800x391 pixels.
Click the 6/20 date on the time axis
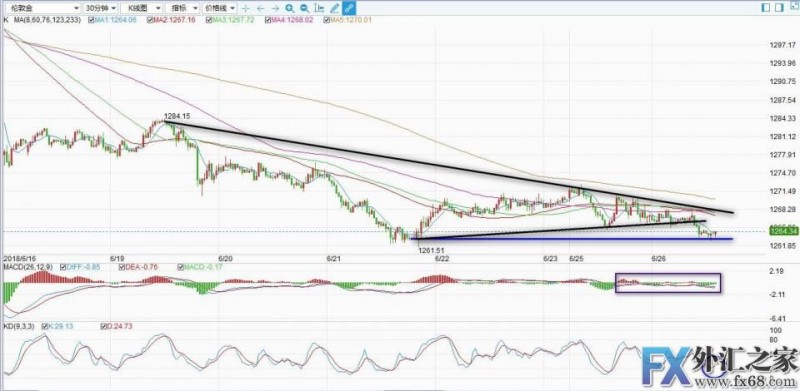(225, 259)
